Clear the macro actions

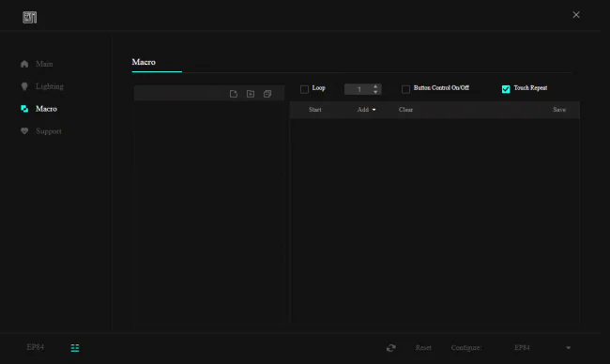(x=405, y=110)
